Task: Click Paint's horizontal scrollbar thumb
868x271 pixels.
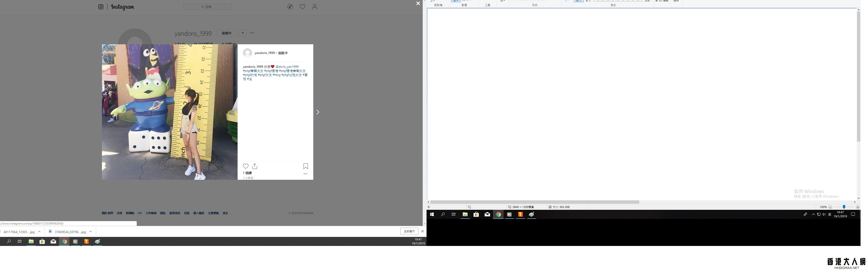Action: (x=535, y=202)
